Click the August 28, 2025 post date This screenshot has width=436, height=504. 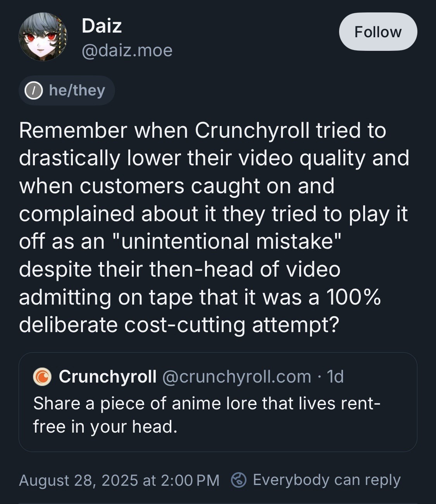pos(78,480)
